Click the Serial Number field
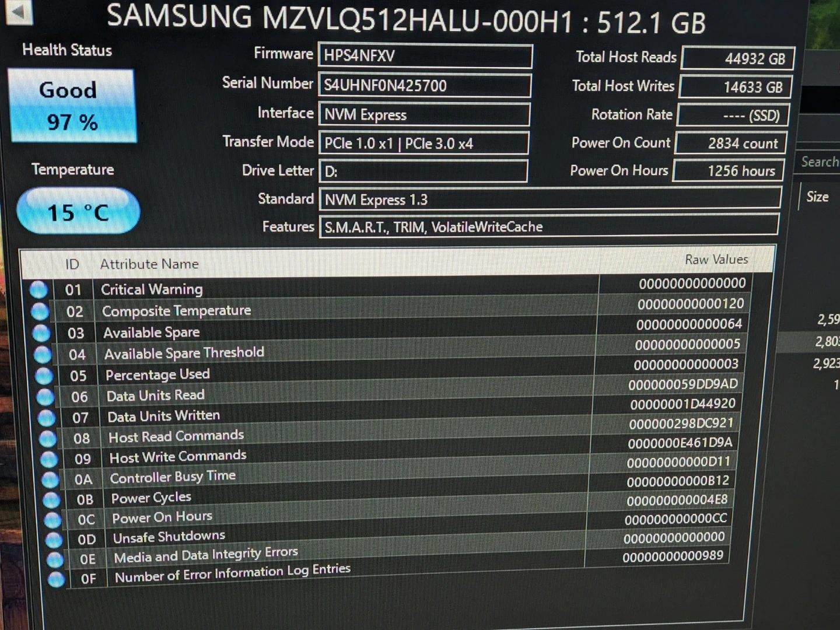 (424, 85)
